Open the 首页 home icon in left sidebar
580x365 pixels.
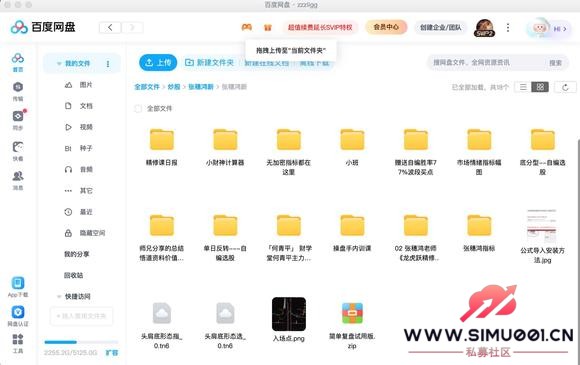point(18,62)
